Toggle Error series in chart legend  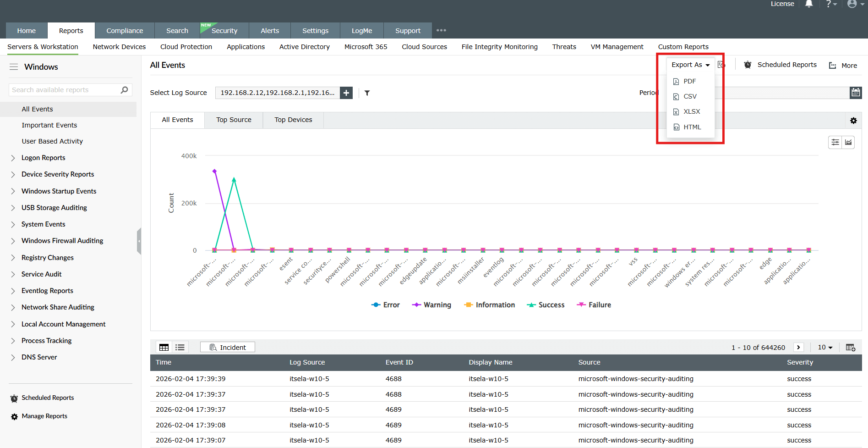[385, 305]
